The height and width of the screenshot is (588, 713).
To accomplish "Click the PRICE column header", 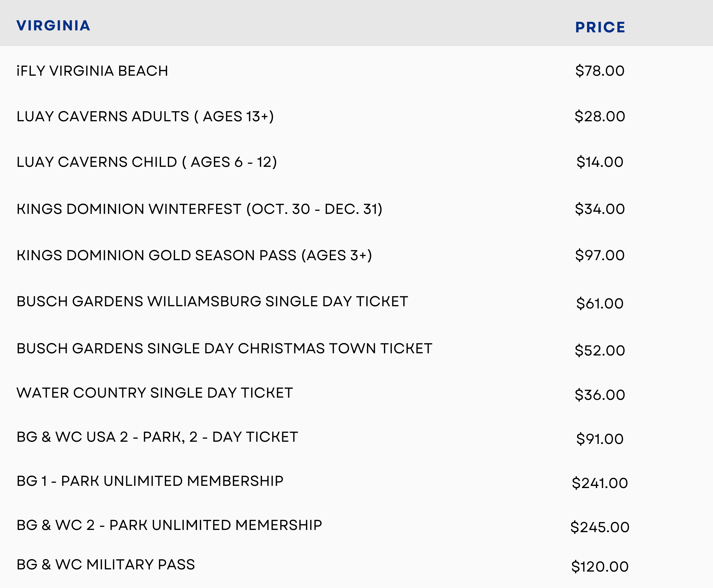I will [600, 27].
